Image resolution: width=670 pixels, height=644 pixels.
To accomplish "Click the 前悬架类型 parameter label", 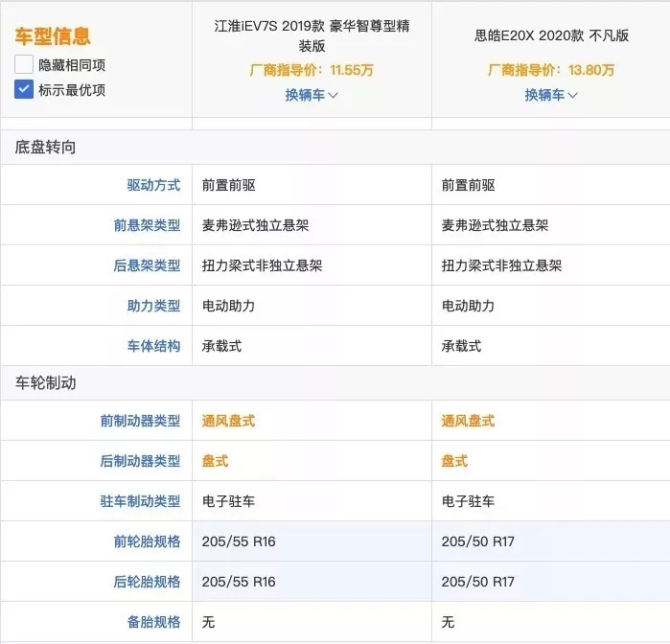I will (147, 225).
